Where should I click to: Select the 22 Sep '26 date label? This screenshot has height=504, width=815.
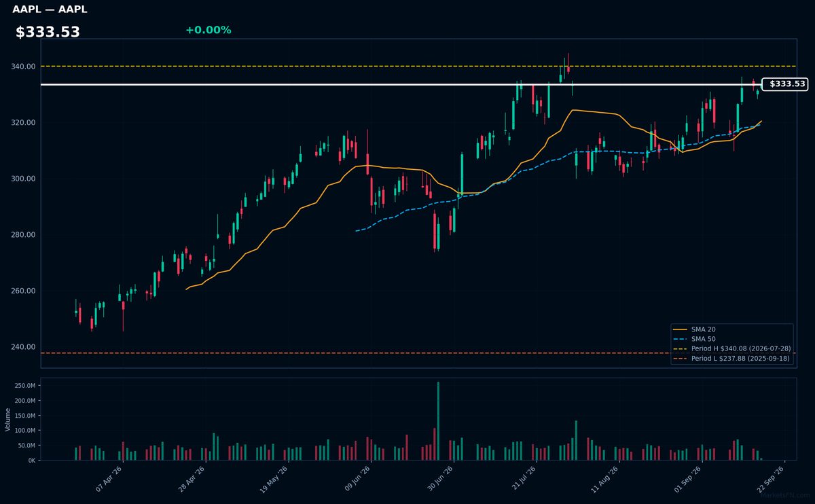pyautogui.click(x=771, y=480)
